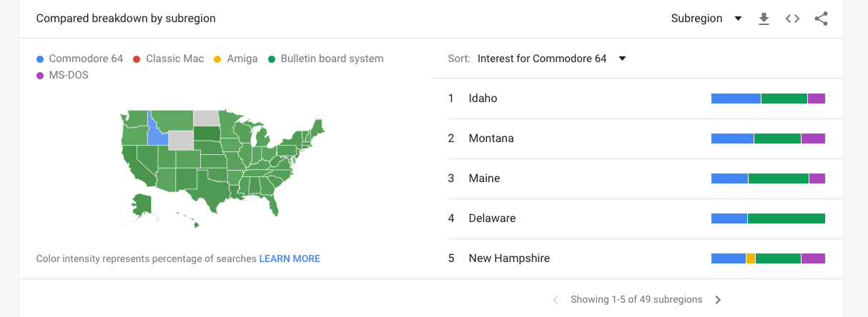Go to previous page of subregions
868x317 pixels.
click(x=556, y=300)
